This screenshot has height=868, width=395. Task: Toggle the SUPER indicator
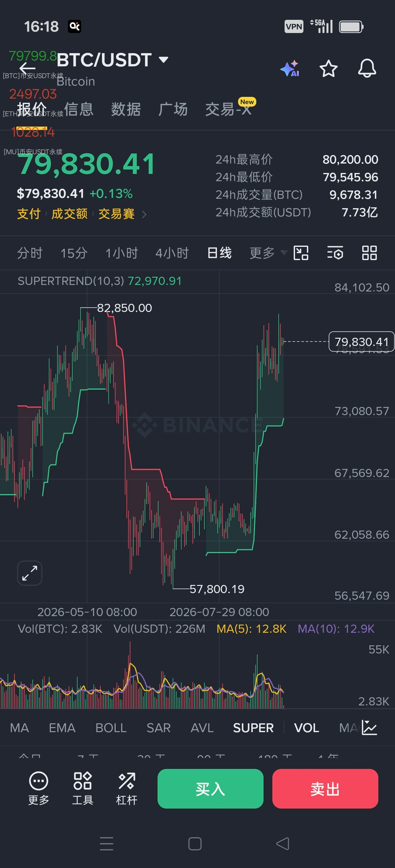coord(253,728)
